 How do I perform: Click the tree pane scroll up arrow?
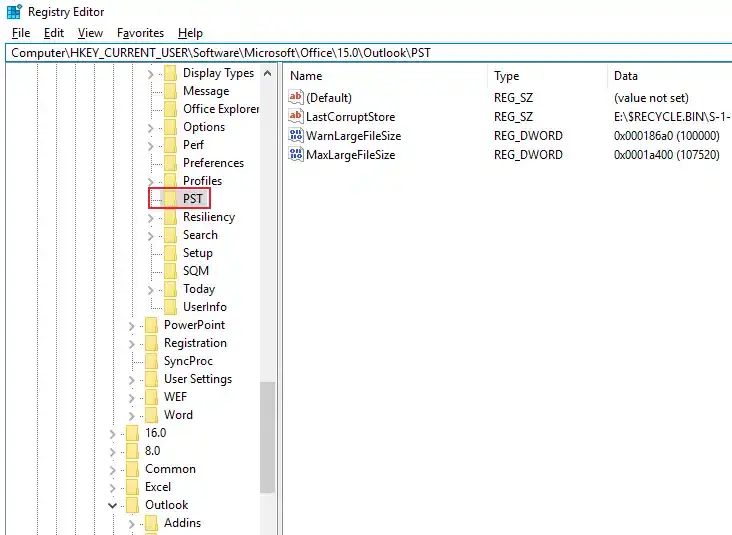[267, 73]
